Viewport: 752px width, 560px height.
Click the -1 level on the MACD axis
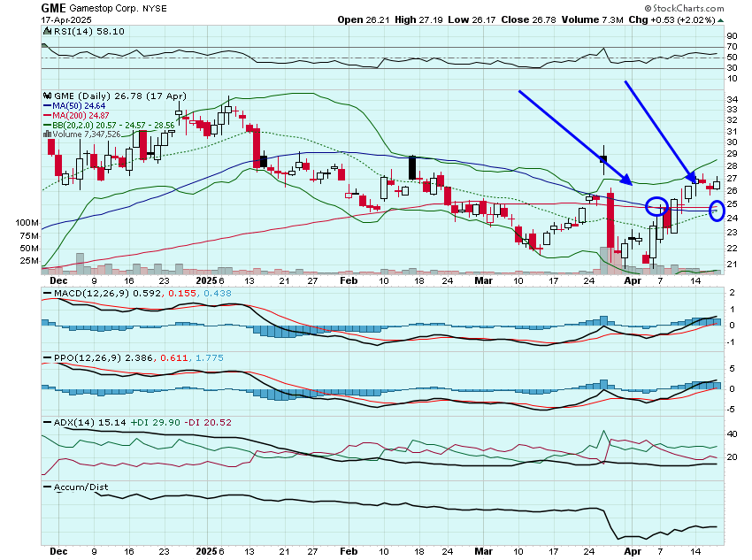[731, 342]
